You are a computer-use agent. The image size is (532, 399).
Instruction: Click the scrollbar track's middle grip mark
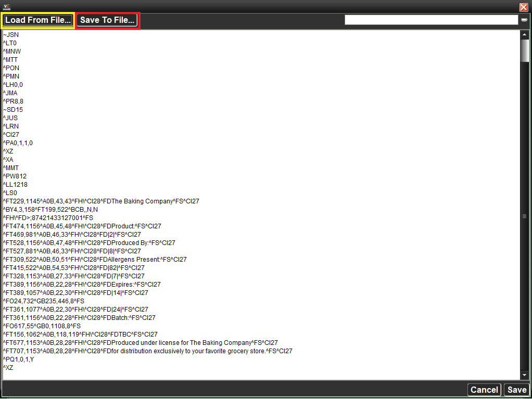[x=524, y=216]
